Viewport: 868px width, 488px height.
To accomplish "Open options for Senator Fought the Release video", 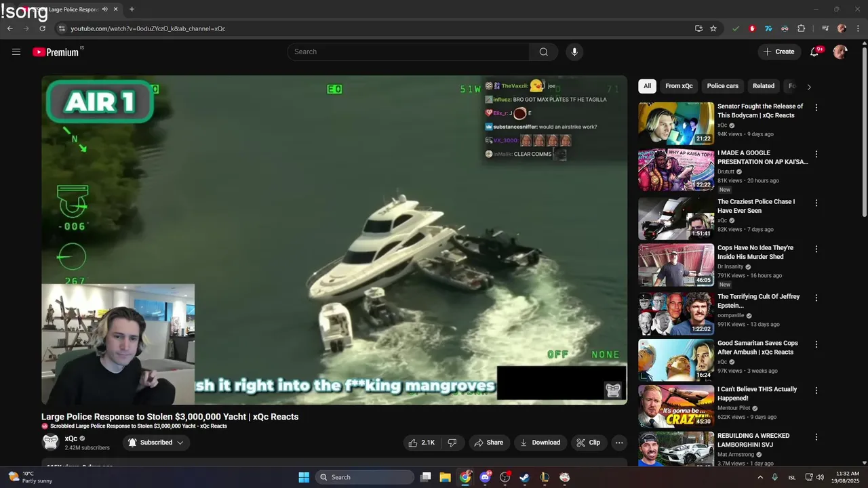I will click(x=816, y=108).
